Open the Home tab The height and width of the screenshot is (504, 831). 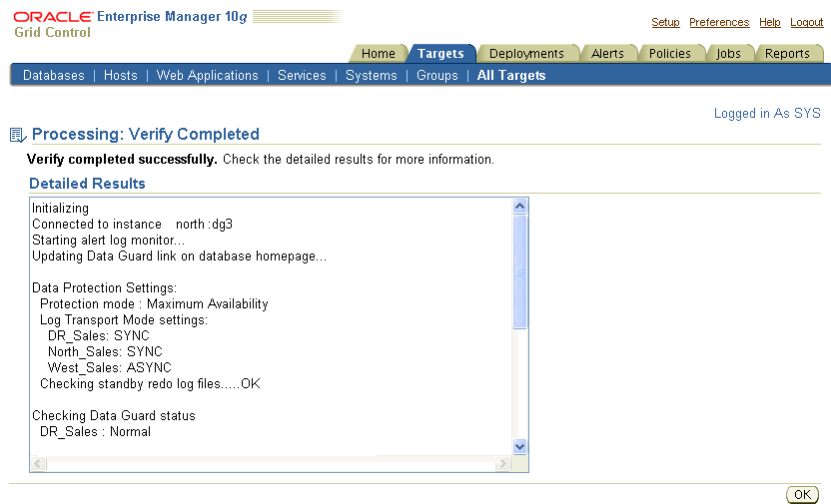point(379,54)
